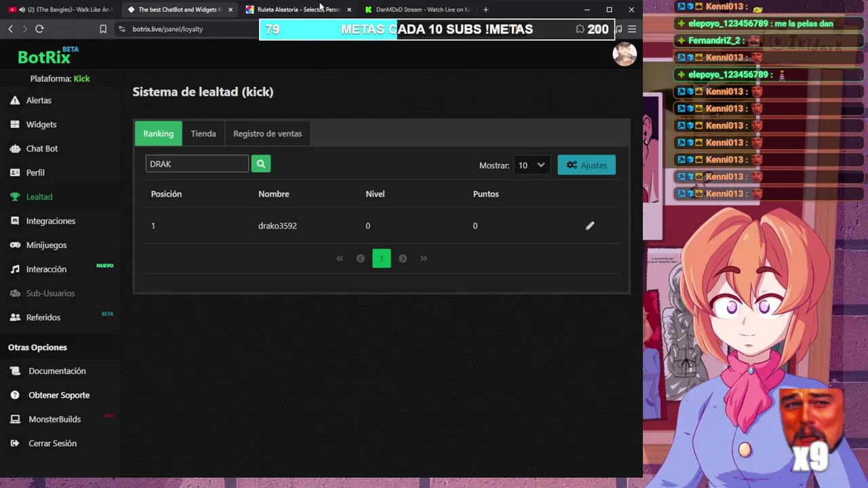Open Interacción section
This screenshot has width=868, height=488.
coord(46,269)
